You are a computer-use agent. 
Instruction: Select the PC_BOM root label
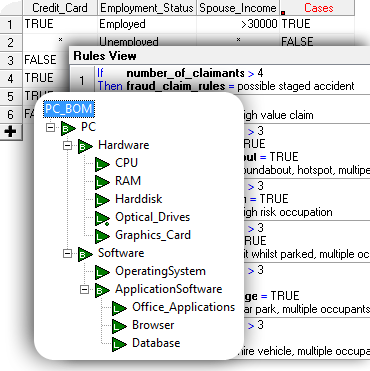[69, 109]
